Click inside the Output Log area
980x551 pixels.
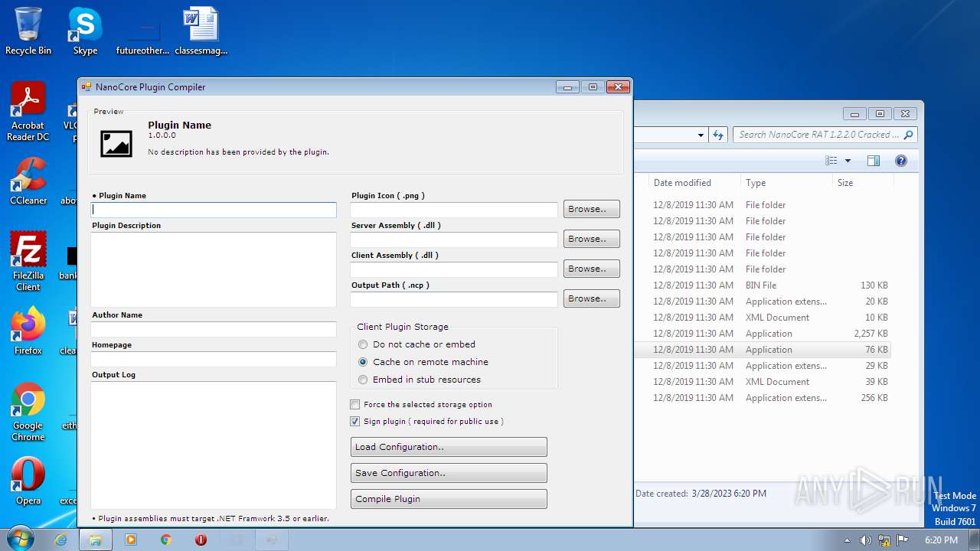214,445
